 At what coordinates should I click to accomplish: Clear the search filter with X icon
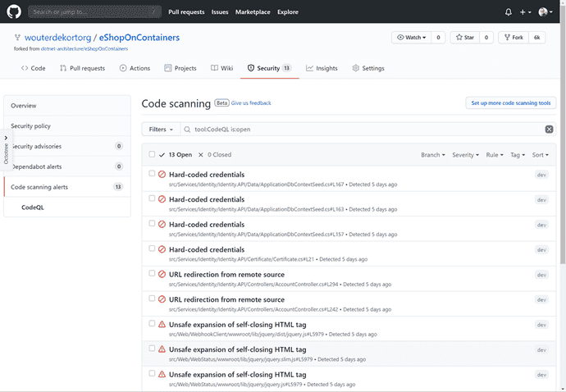coord(549,130)
